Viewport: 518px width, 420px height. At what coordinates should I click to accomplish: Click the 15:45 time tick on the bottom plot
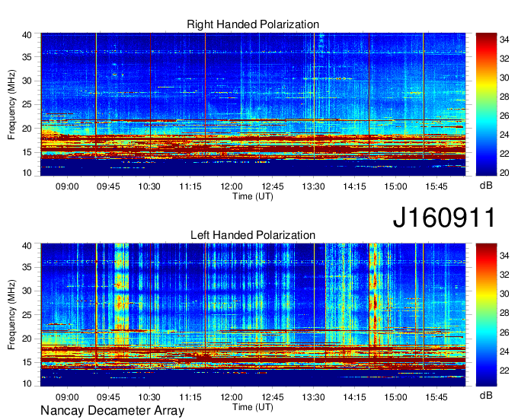click(436, 397)
